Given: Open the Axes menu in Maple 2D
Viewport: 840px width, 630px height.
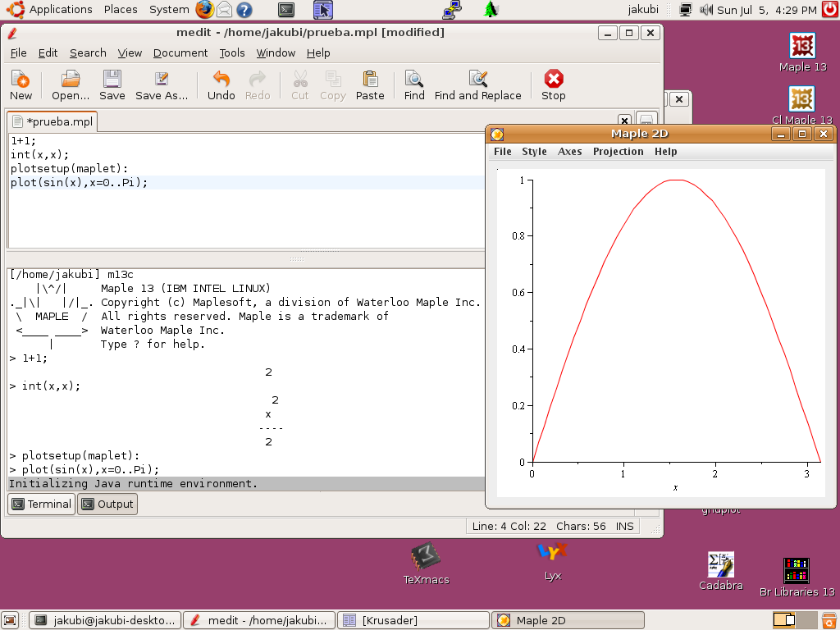Looking at the screenshot, I should coord(569,152).
